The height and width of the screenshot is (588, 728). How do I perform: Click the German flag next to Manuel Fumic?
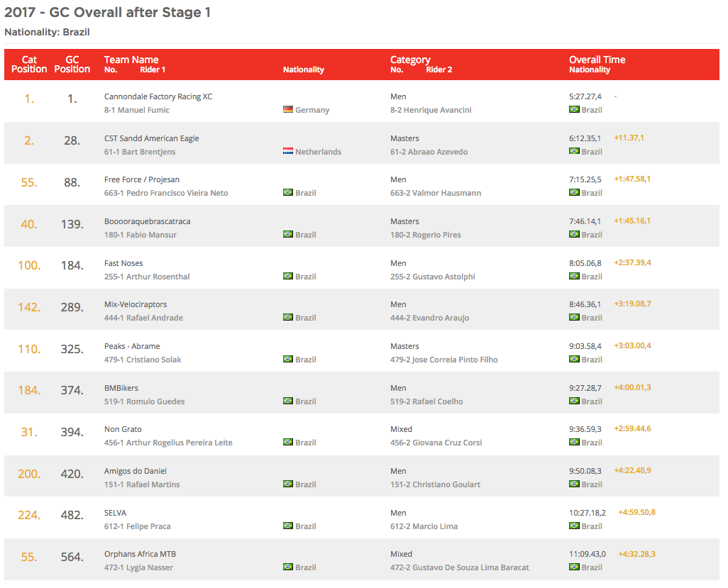pos(287,110)
